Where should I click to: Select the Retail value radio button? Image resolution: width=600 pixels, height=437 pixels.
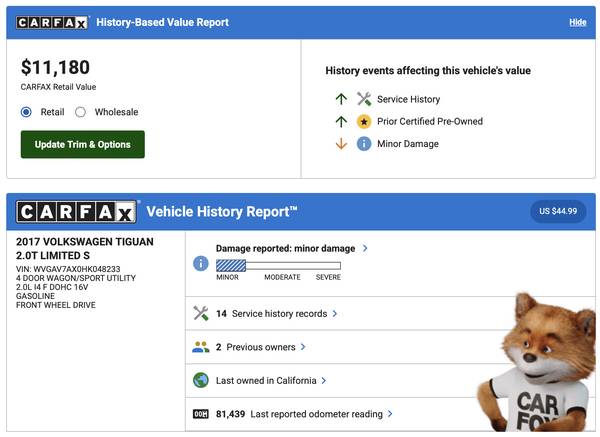coord(27,112)
